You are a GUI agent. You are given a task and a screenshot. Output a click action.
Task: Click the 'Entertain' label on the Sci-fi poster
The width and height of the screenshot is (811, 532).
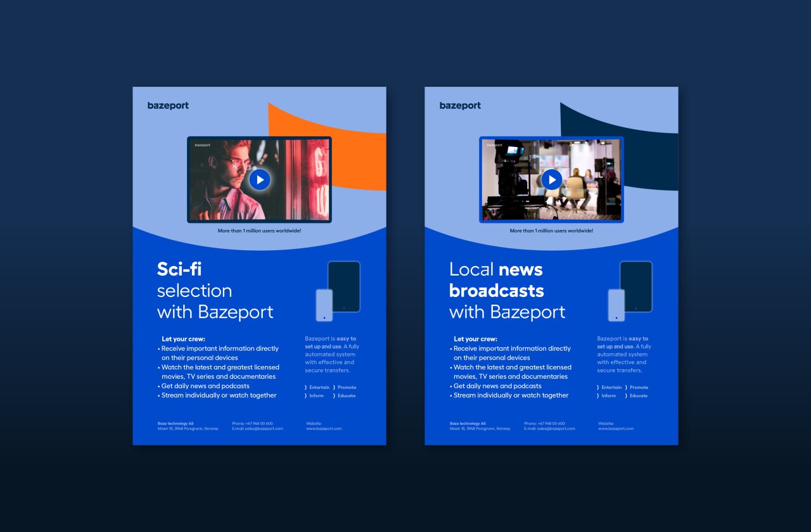[319, 388]
